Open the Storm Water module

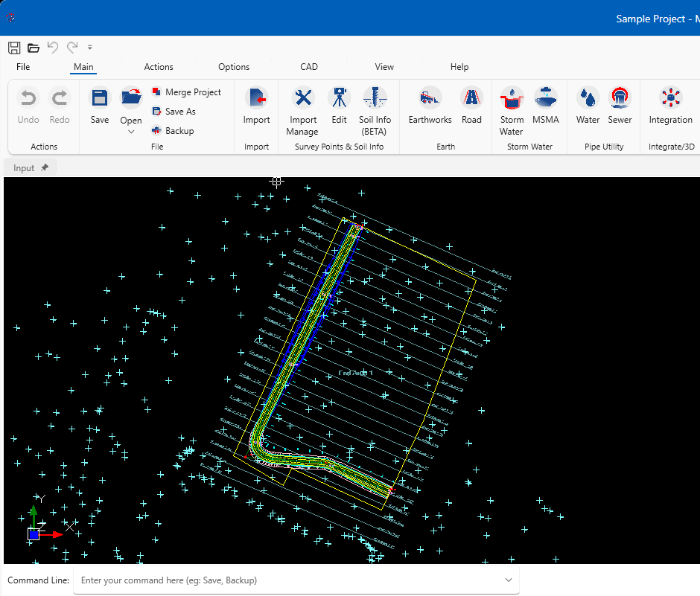pyautogui.click(x=512, y=111)
